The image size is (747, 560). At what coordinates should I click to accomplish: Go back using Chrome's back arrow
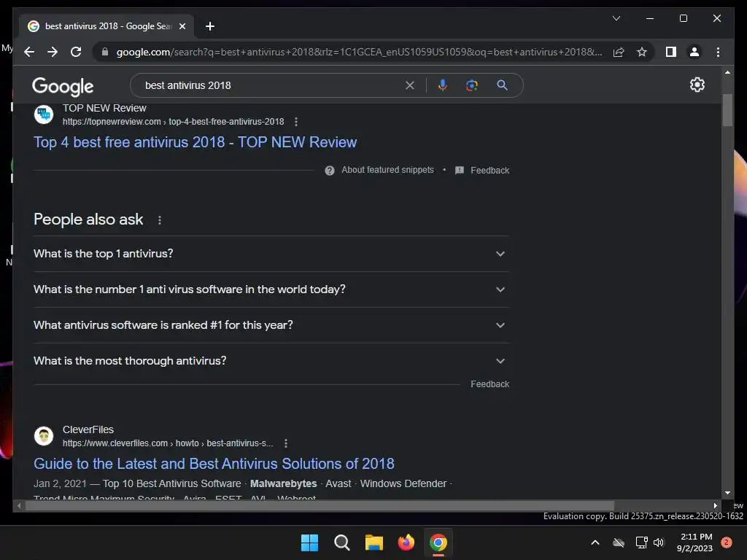click(29, 52)
